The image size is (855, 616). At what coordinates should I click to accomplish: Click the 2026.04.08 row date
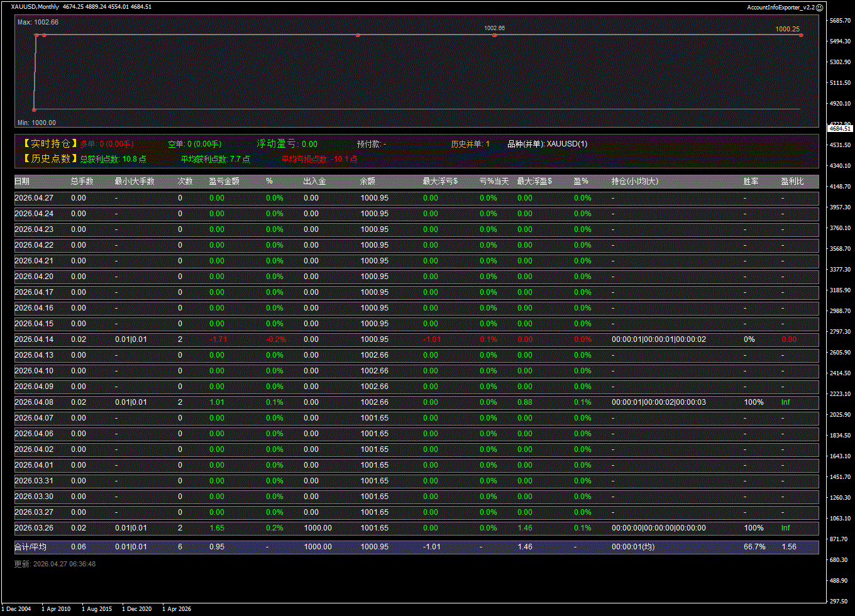pos(34,402)
